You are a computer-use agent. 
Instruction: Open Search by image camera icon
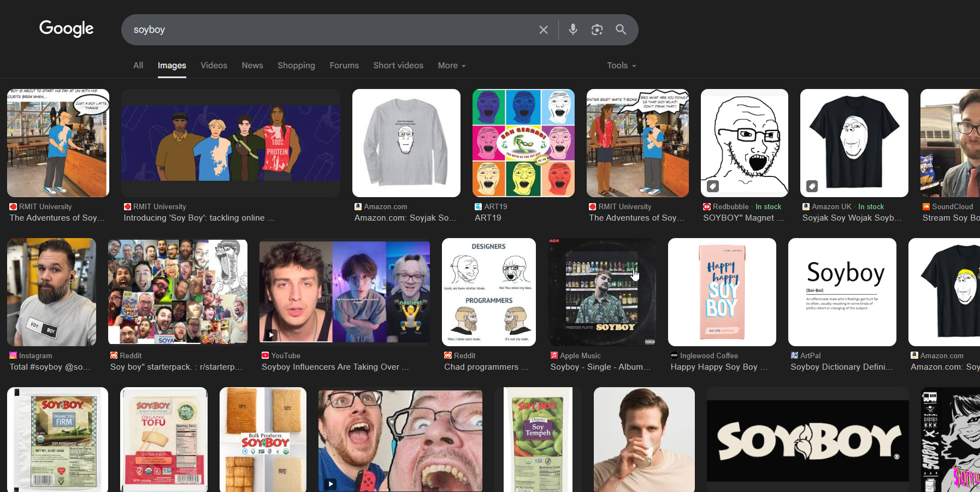click(597, 29)
